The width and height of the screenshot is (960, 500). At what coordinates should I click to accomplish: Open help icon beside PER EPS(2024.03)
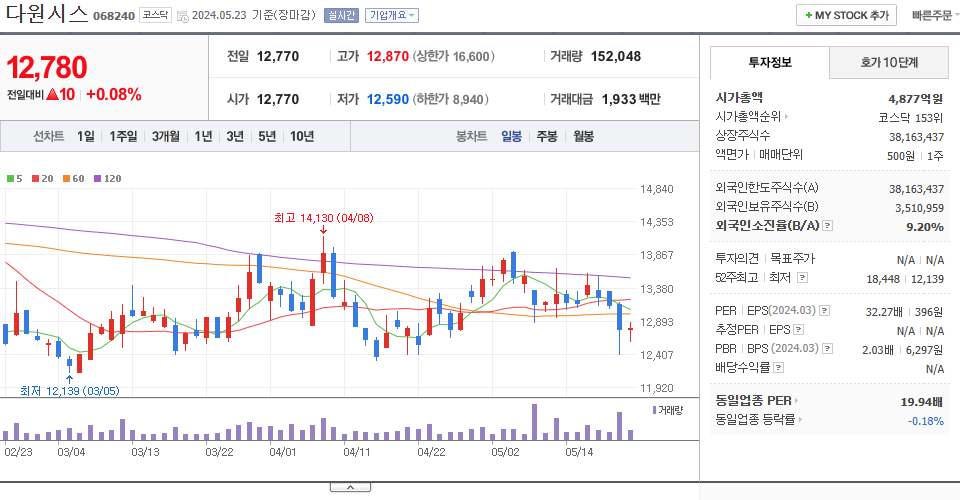coord(825,311)
